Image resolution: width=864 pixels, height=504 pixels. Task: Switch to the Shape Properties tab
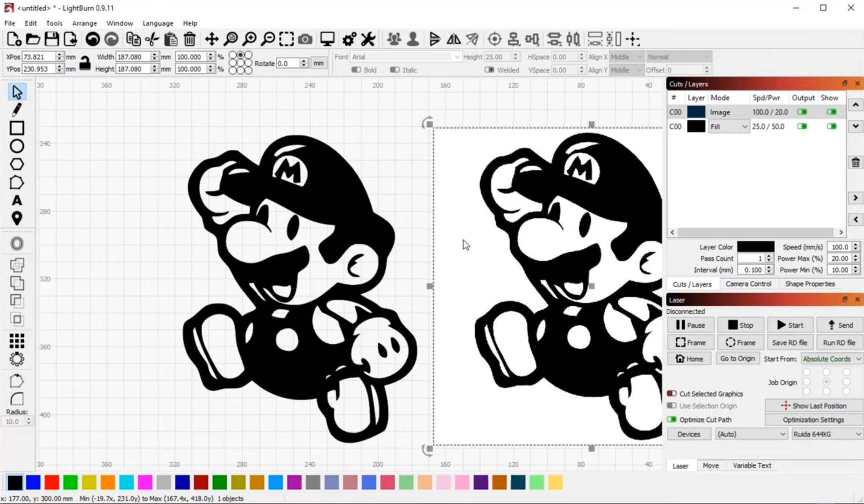810,284
